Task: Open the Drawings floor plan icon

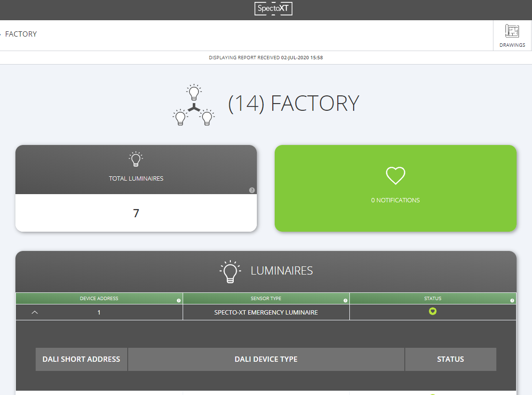Action: pos(512,31)
